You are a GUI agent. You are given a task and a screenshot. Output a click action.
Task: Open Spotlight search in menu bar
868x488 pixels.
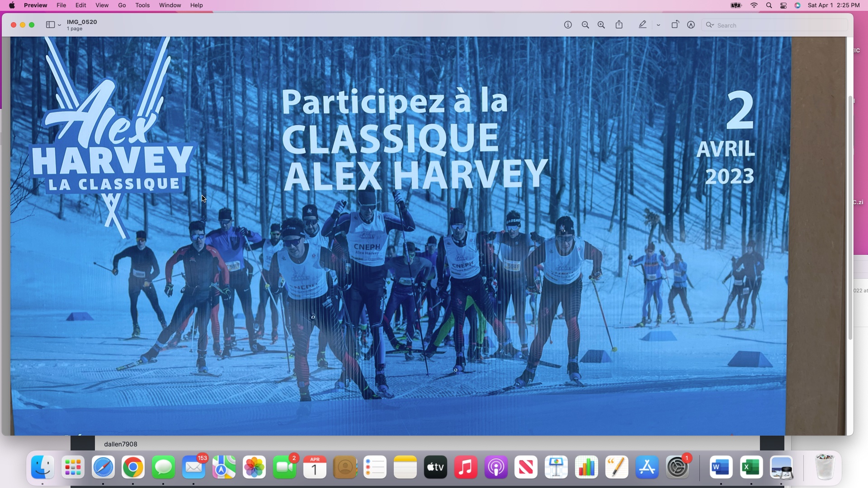769,5
